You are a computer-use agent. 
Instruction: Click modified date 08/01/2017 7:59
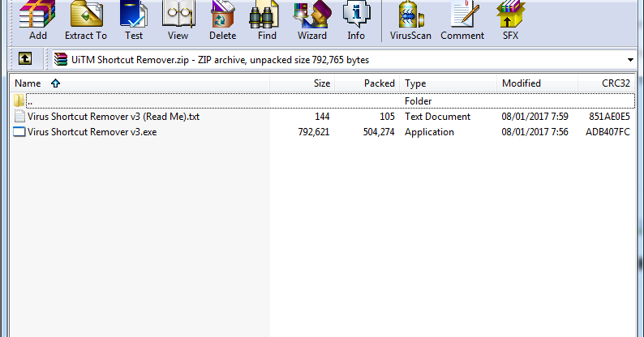(x=535, y=117)
